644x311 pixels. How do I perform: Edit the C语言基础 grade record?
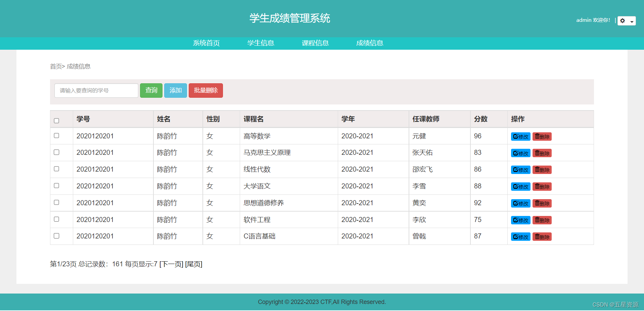pos(520,237)
